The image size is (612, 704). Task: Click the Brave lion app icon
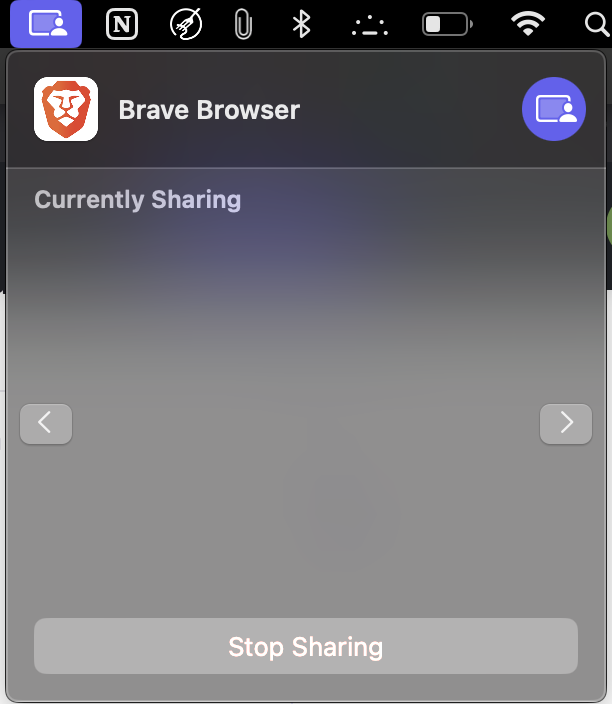click(66, 109)
